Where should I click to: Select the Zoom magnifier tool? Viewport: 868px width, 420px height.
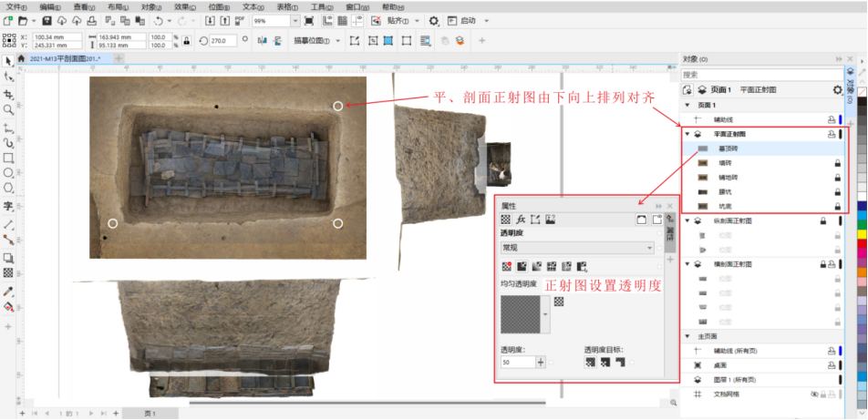point(8,109)
